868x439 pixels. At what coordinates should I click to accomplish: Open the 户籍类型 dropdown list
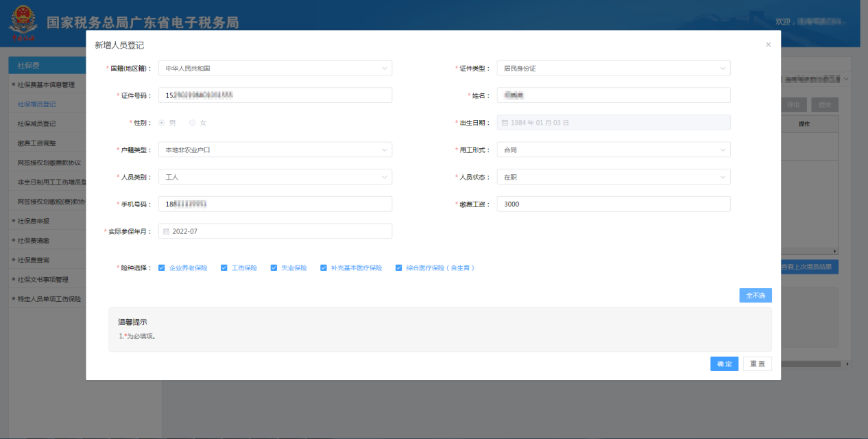point(275,150)
